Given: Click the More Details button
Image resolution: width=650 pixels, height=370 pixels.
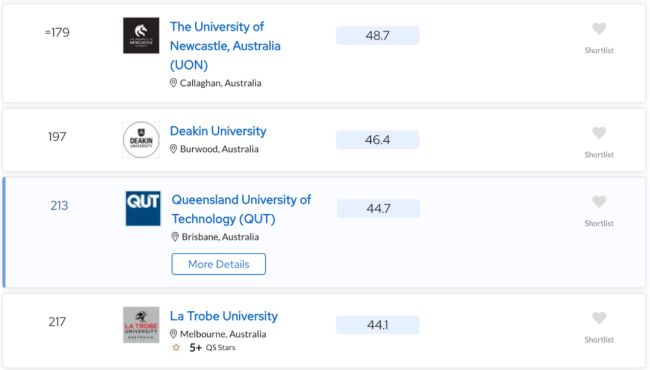Looking at the screenshot, I should point(218,264).
